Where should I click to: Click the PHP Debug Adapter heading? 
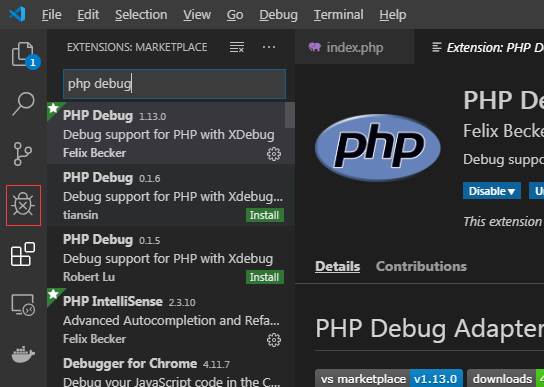(x=430, y=328)
